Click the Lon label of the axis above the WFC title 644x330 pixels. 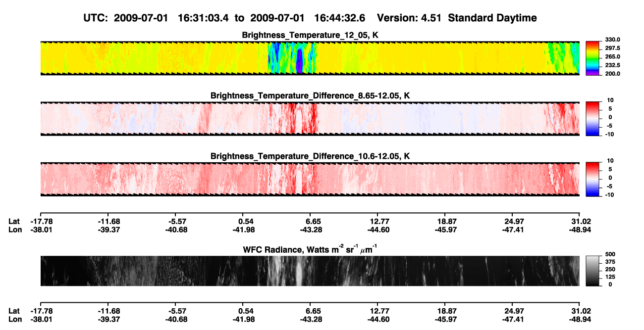point(14,229)
